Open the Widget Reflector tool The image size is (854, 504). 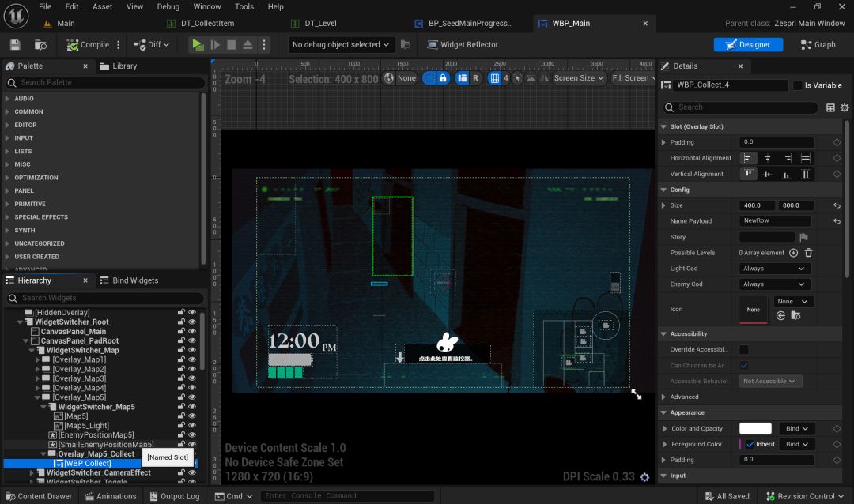[x=463, y=44]
